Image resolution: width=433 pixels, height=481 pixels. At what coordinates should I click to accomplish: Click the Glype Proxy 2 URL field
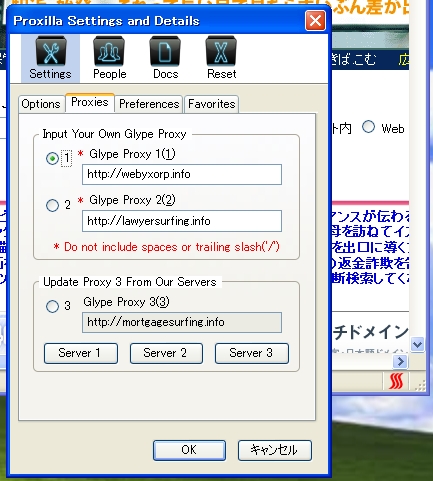point(182,221)
